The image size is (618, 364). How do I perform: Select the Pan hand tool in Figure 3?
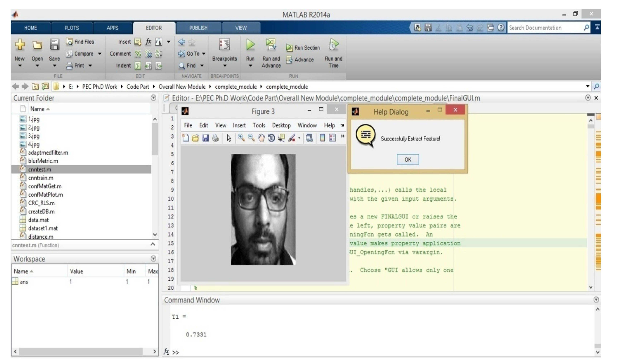click(x=261, y=138)
